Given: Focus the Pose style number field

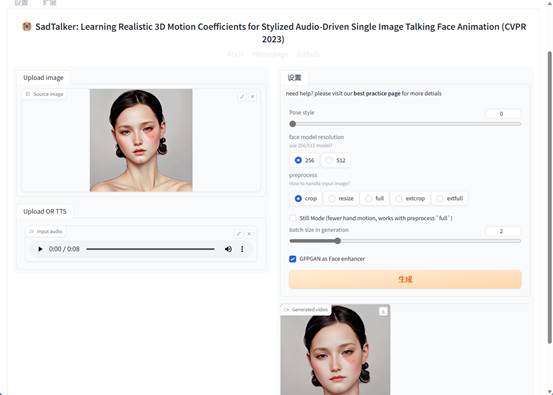Looking at the screenshot, I should tap(503, 114).
